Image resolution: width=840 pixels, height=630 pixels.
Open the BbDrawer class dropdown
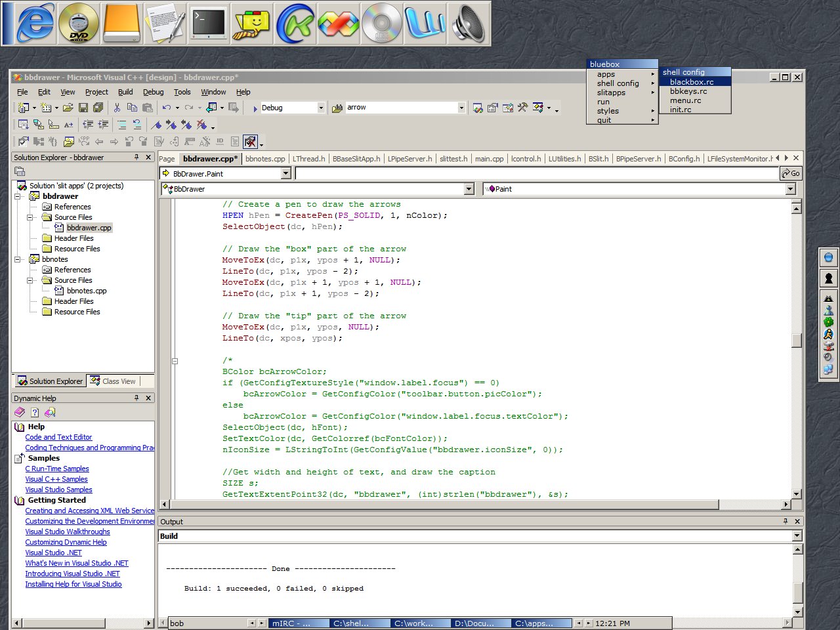pos(469,189)
